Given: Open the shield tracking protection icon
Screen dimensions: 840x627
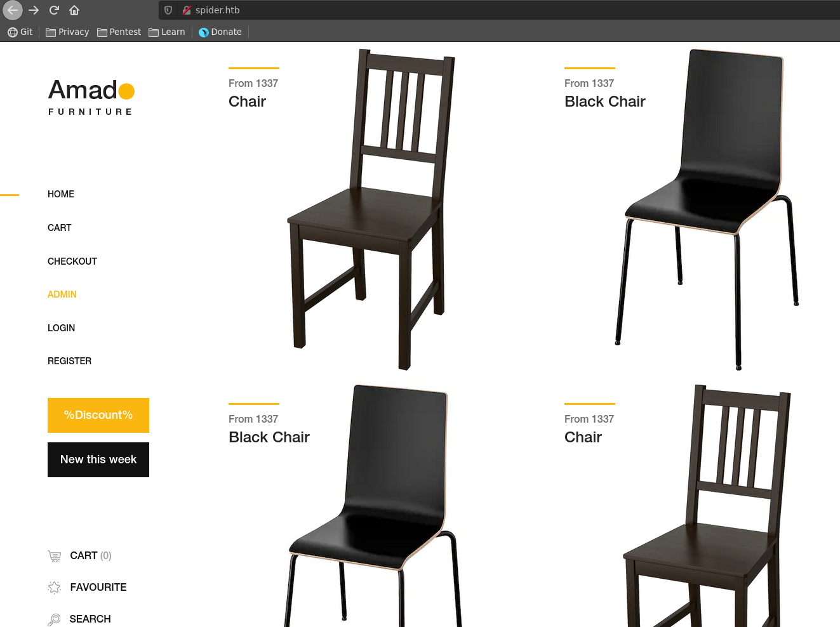Looking at the screenshot, I should tap(168, 10).
